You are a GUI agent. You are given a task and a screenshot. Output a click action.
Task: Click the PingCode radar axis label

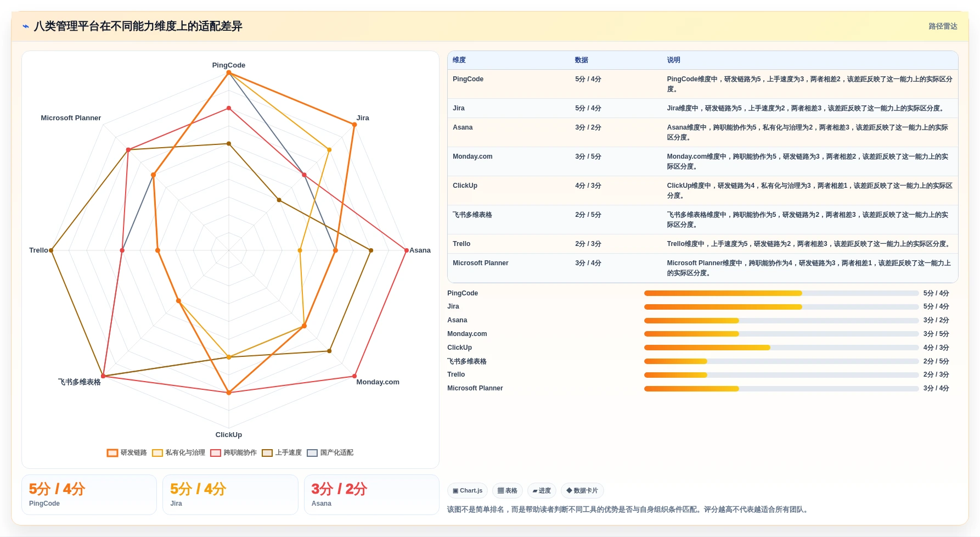click(229, 65)
